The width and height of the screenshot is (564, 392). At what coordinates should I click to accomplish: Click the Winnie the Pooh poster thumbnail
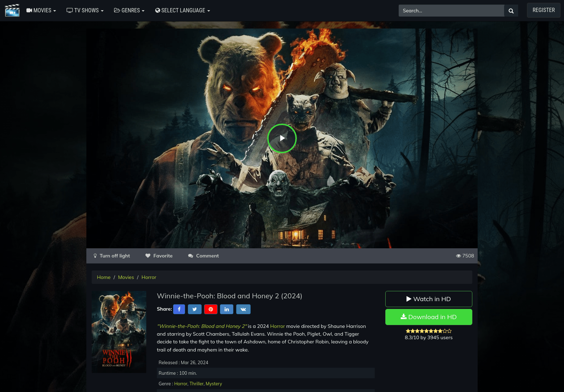tap(119, 332)
